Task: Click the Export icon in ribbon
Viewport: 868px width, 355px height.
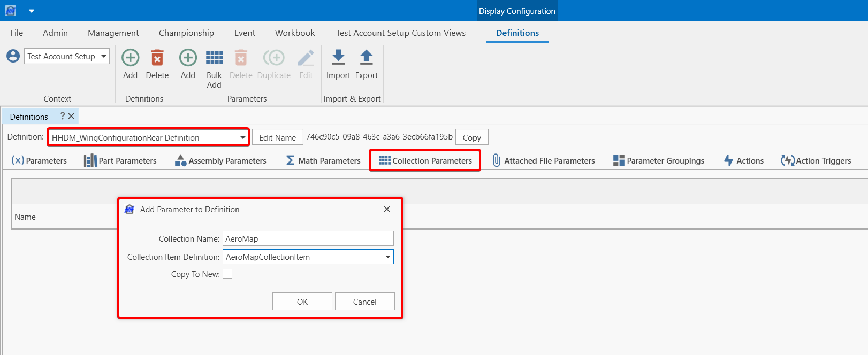Action: 366,57
